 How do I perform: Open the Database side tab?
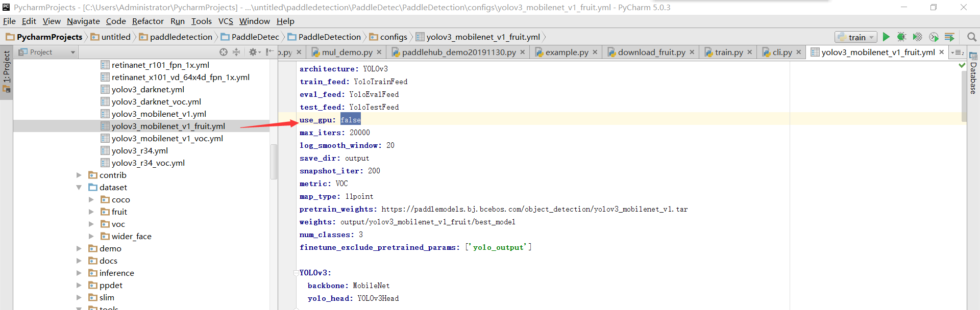click(973, 73)
